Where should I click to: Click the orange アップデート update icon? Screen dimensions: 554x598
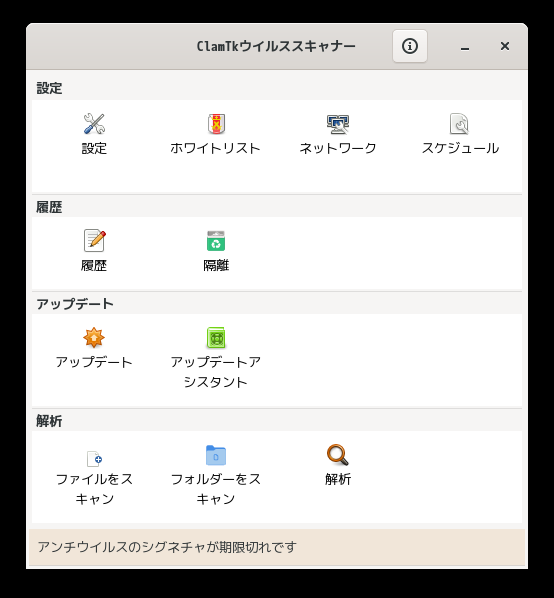point(94,338)
